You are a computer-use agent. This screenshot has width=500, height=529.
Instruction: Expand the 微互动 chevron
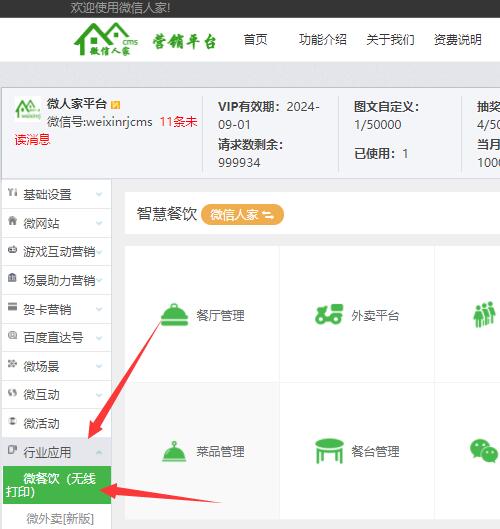(x=99, y=394)
